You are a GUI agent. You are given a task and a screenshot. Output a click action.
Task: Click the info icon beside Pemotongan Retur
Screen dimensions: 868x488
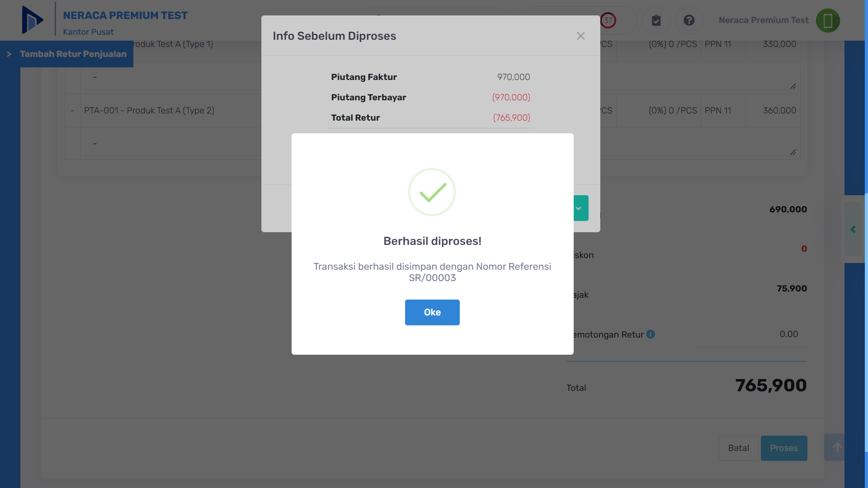click(651, 334)
